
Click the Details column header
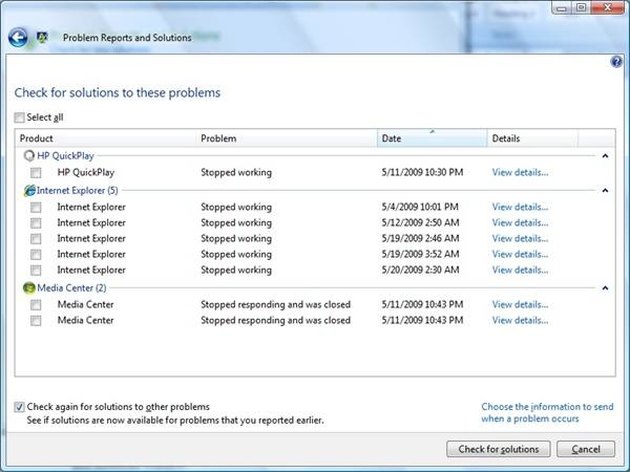[533, 138]
